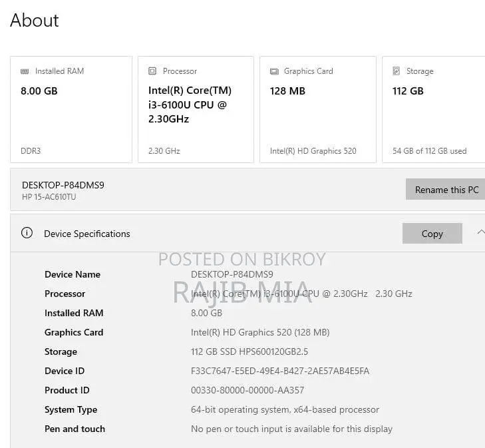Select the System Type value
485x448 pixels.
(x=285, y=409)
